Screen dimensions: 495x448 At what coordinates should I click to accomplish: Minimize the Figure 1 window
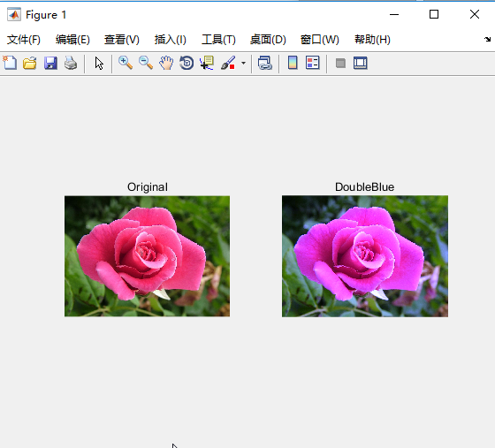(x=394, y=14)
